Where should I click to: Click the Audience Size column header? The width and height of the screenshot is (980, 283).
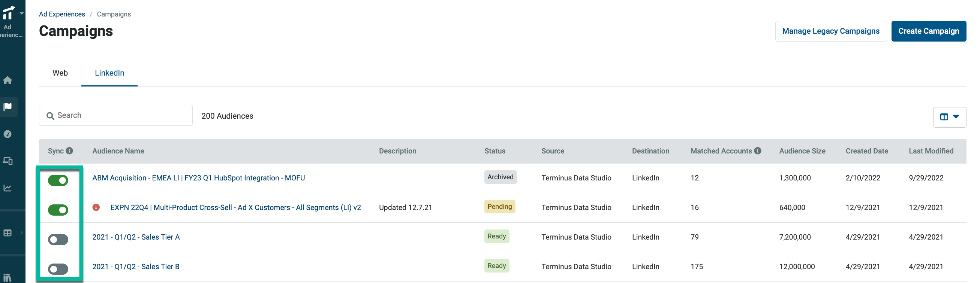(802, 151)
